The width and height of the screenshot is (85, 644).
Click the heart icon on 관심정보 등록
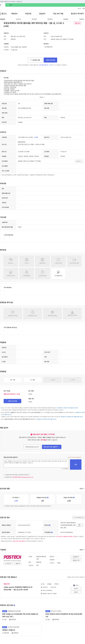[31, 60]
